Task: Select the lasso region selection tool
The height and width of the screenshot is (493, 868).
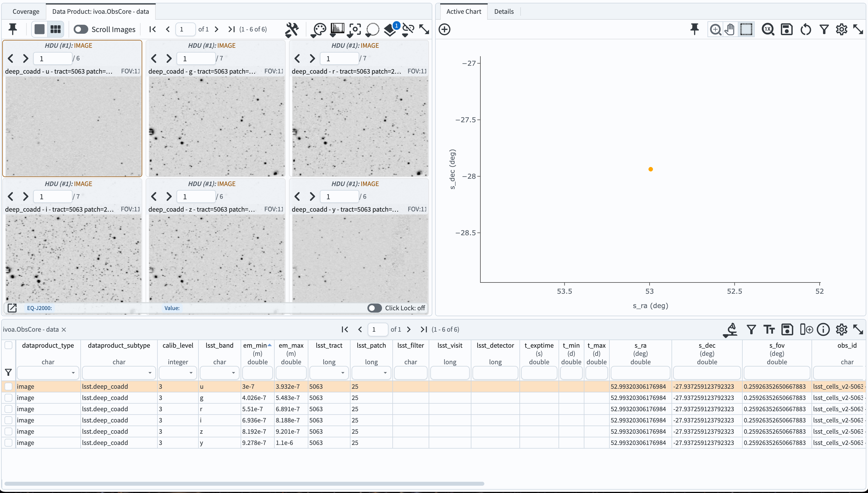Action: click(x=372, y=30)
